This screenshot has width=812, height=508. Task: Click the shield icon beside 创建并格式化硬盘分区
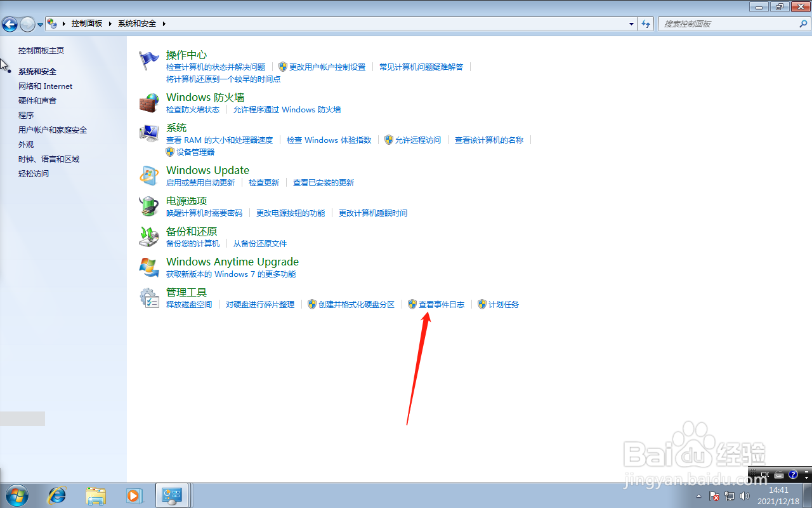(x=311, y=304)
